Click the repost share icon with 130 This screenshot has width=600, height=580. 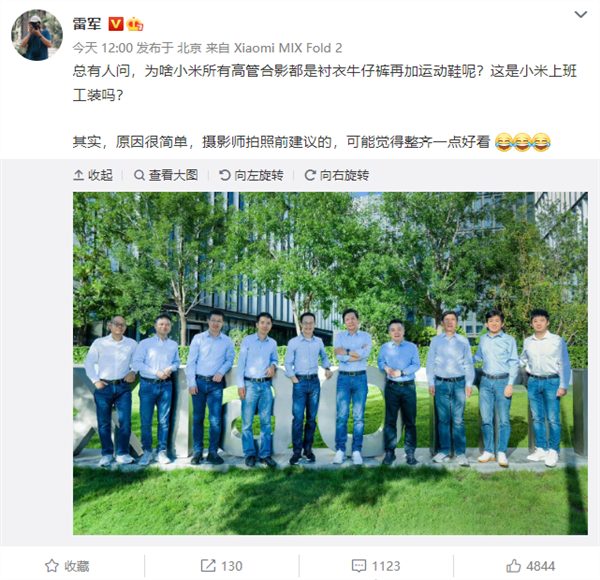click(208, 566)
